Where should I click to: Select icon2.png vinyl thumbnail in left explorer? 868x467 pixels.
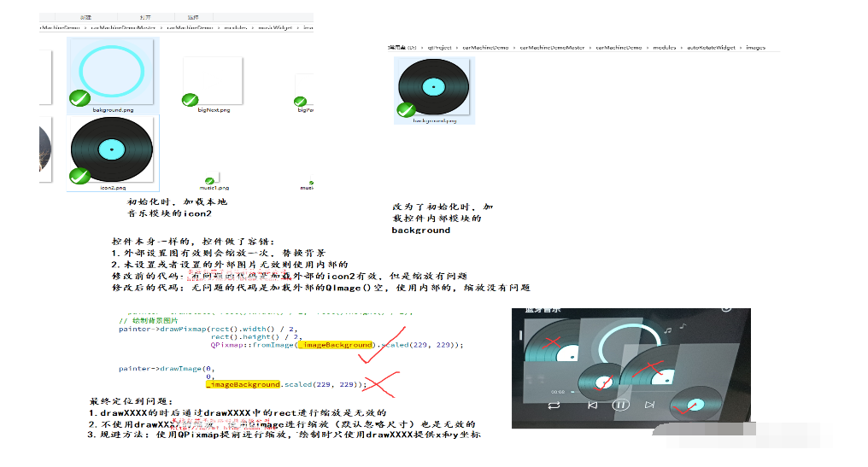pyautogui.click(x=112, y=150)
